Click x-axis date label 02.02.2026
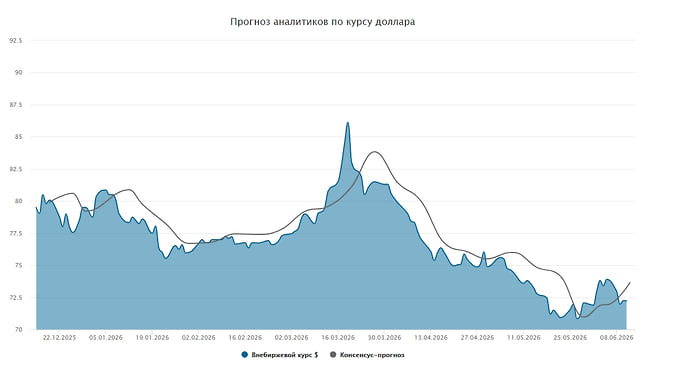The width and height of the screenshot is (690, 388). [198, 337]
